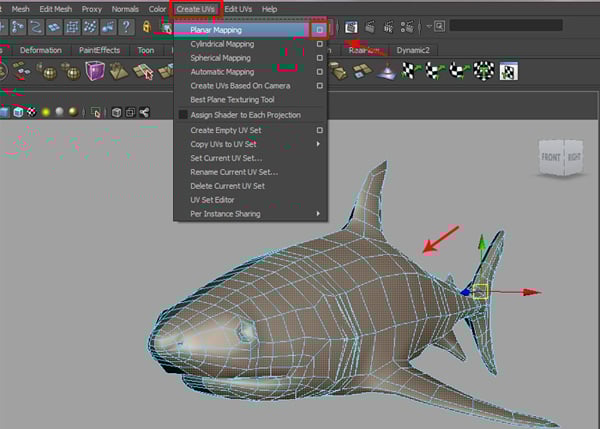
Task: Click the question mark icon in status line
Action: [x=126, y=27]
